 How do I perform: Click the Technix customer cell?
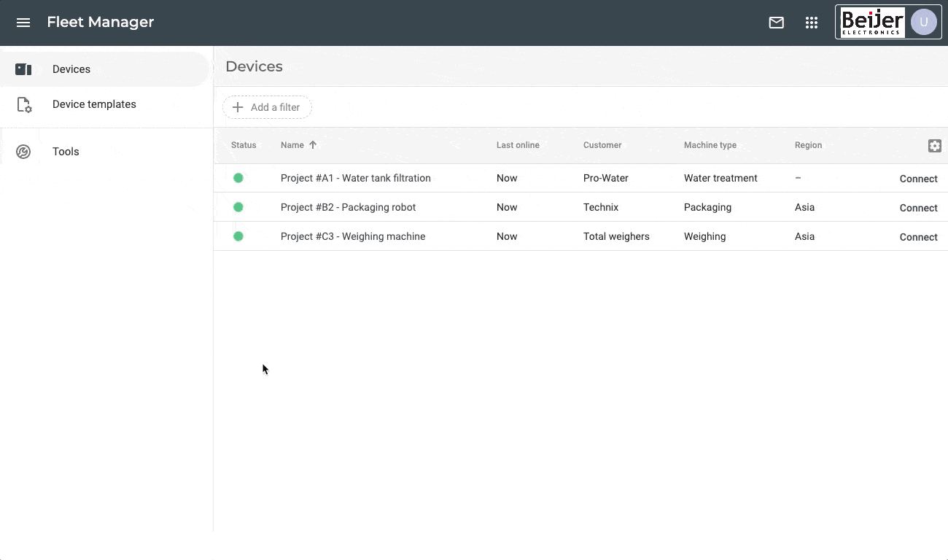tap(601, 207)
